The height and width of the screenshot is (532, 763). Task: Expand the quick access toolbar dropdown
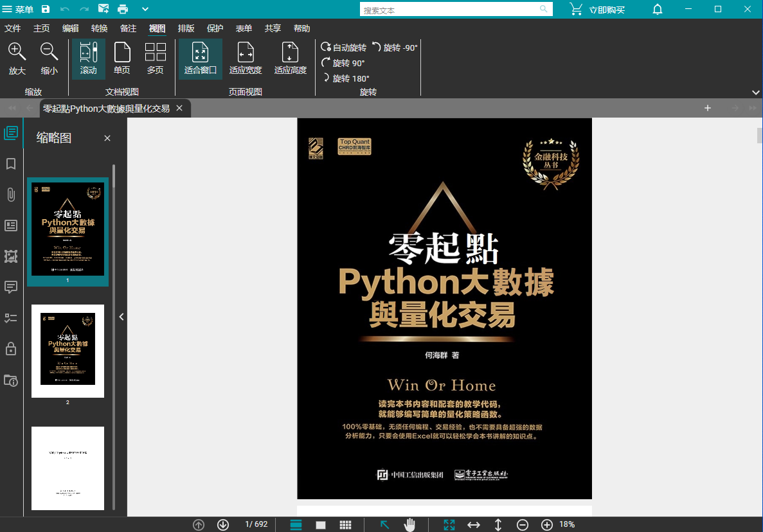coord(145,9)
